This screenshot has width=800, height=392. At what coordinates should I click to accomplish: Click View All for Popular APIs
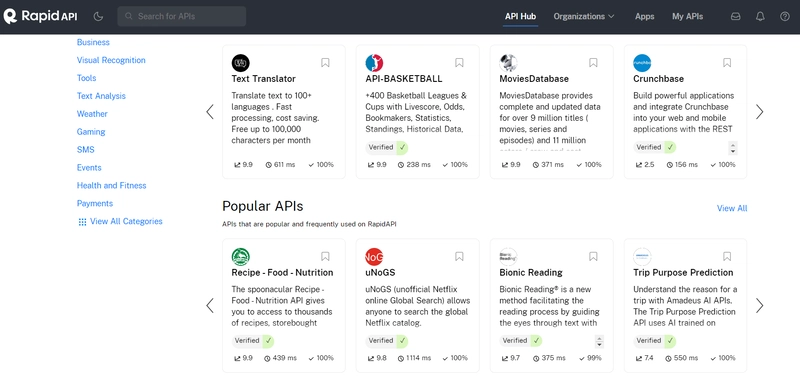pos(732,208)
